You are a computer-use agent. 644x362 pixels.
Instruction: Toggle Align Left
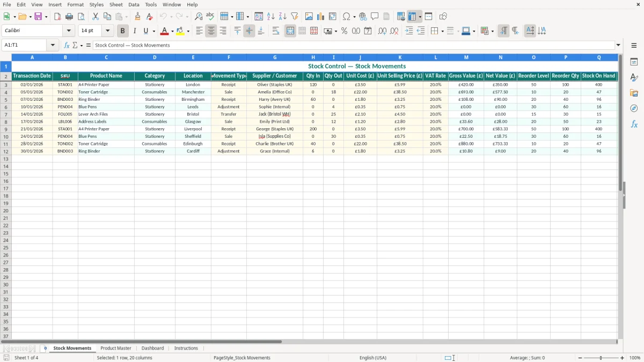[199, 31]
